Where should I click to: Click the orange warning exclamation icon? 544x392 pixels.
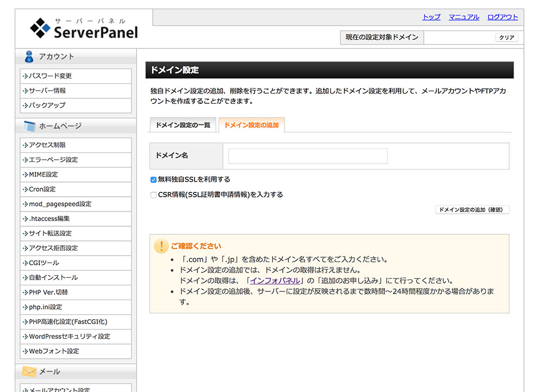click(161, 246)
